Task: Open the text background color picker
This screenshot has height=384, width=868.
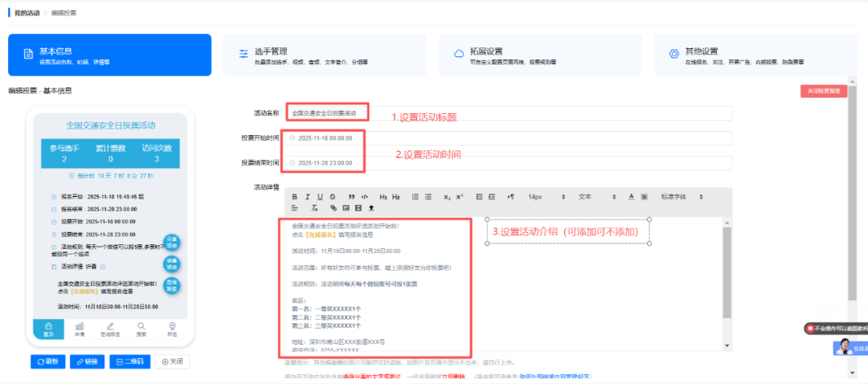Action: point(644,197)
